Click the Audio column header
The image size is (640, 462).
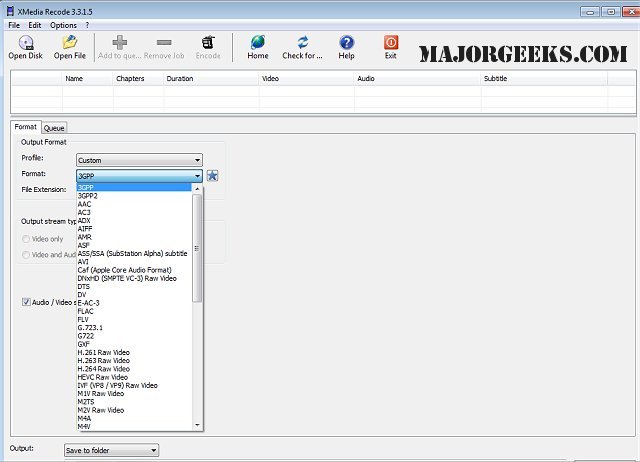point(418,79)
